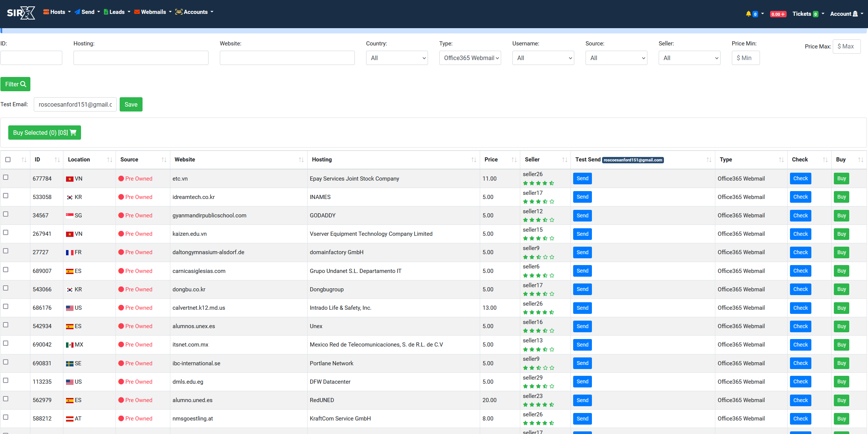The width and height of the screenshot is (868, 434).
Task: Check the row 267941 checkbox
Action: (6, 232)
